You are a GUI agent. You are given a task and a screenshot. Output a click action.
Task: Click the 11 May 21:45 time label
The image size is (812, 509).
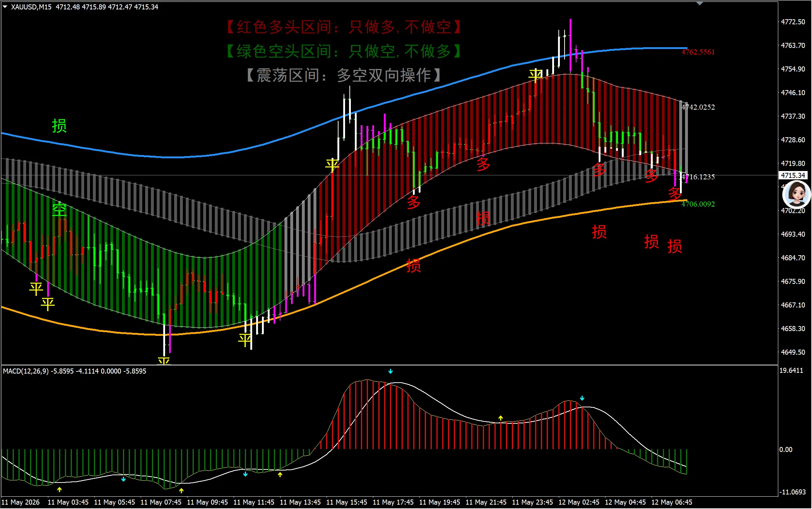pyautogui.click(x=486, y=502)
